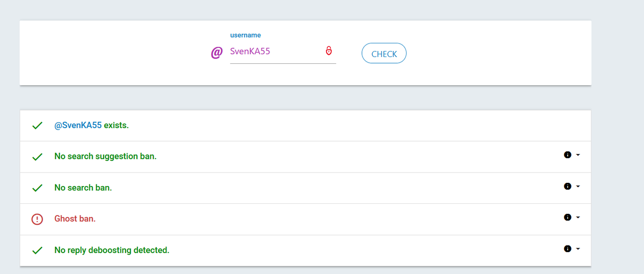
Task: Click green checkmark beside No search suggestion ban
Action: [x=38, y=157]
